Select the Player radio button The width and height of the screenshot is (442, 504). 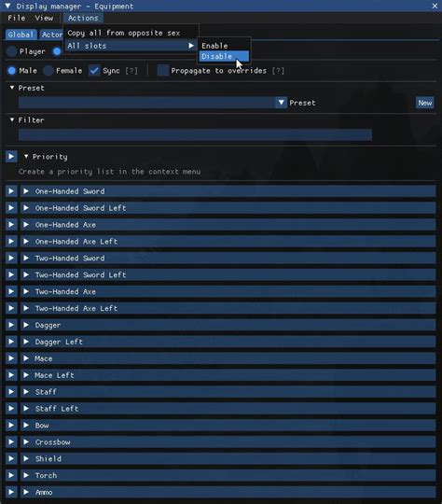click(11, 51)
